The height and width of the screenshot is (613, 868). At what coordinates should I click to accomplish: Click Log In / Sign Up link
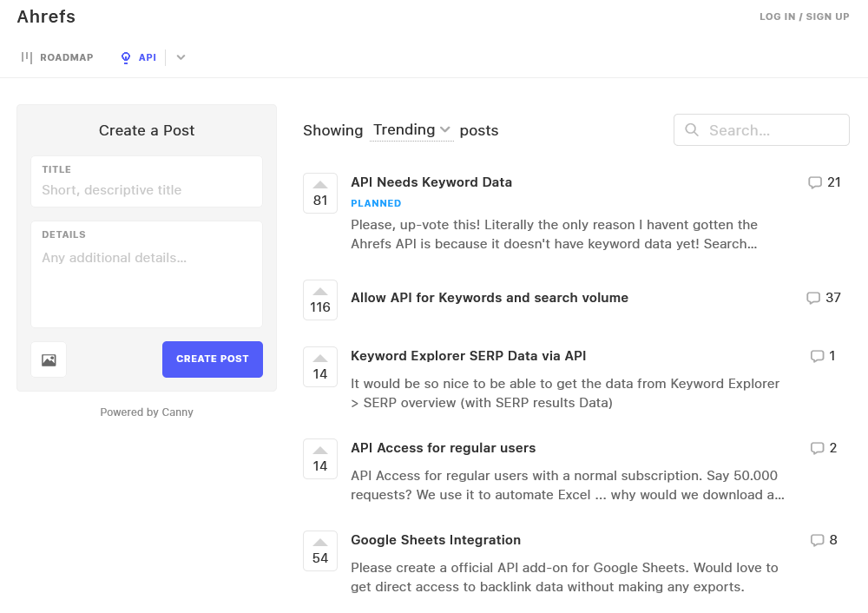pyautogui.click(x=804, y=16)
